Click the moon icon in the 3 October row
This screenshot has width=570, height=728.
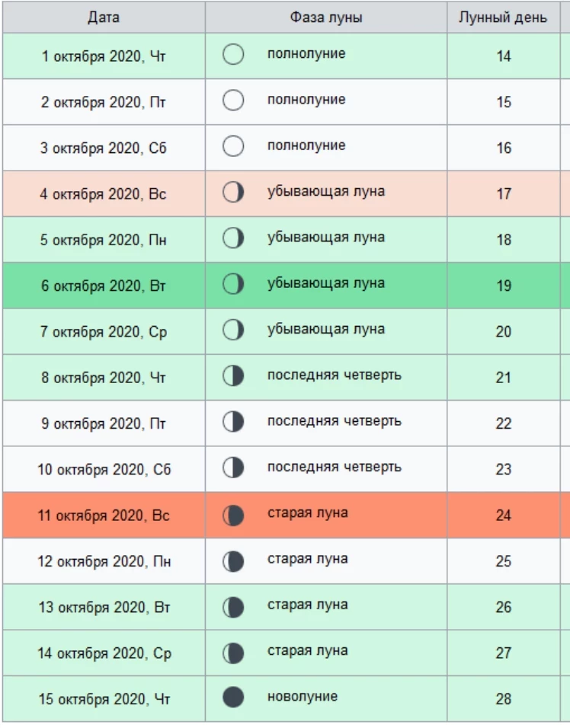click(233, 146)
